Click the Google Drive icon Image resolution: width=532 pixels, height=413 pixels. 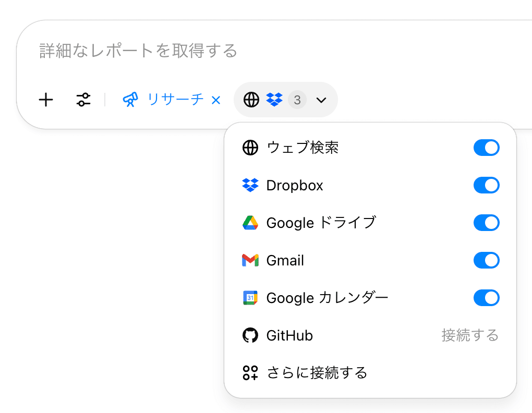coord(250,223)
